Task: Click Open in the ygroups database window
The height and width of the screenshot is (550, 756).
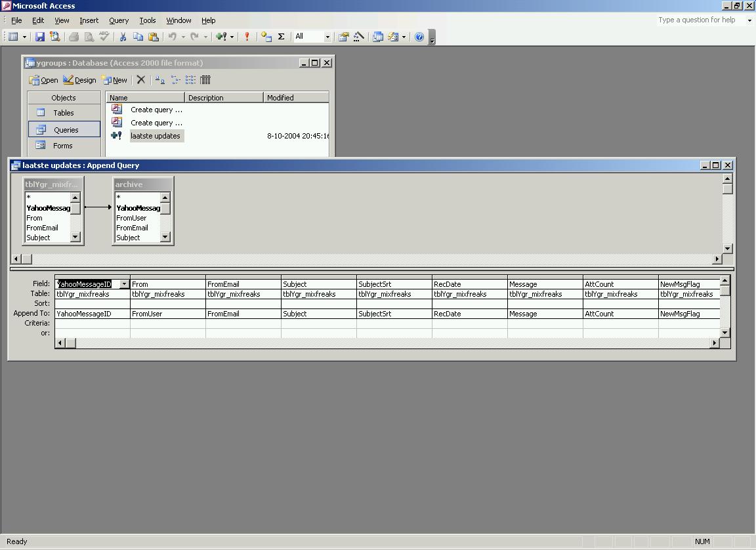Action: tap(43, 80)
